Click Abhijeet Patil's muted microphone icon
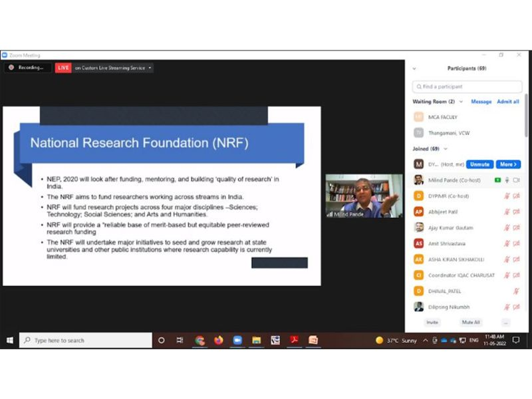Screen dimensions: 532x399 coord(507,211)
